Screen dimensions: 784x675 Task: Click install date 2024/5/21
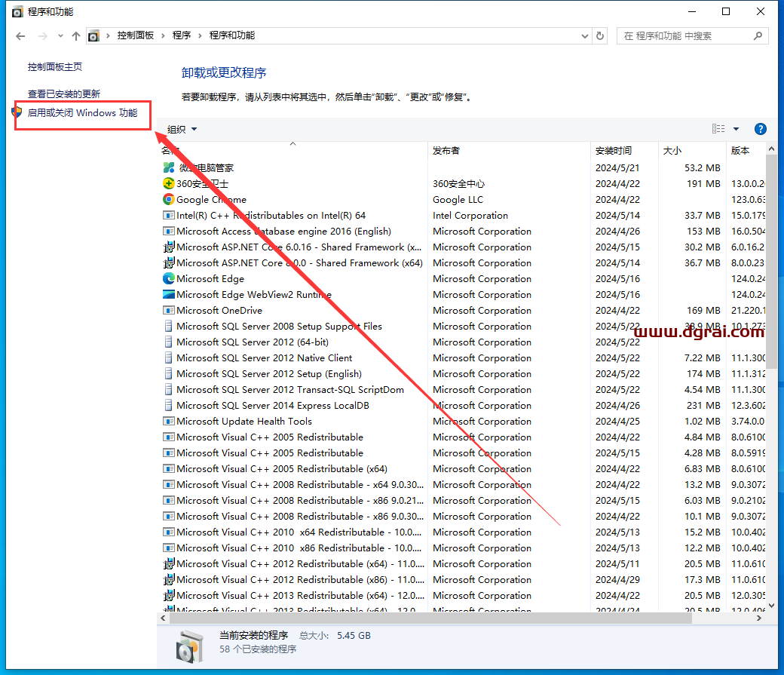617,167
